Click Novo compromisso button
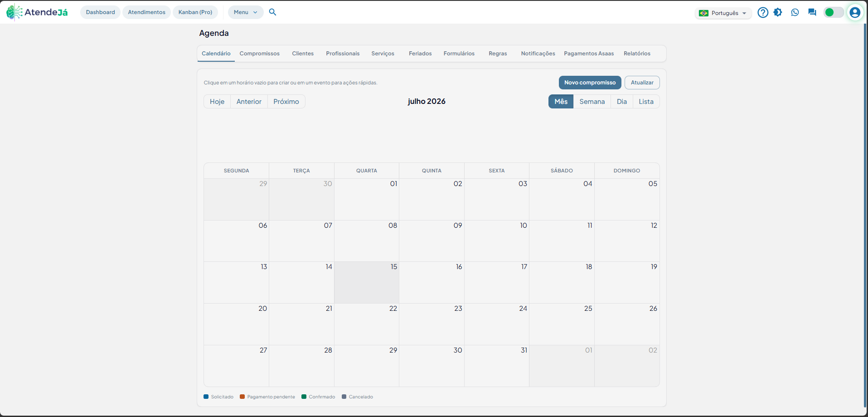Screen dimensions: 868x417 click(590, 83)
